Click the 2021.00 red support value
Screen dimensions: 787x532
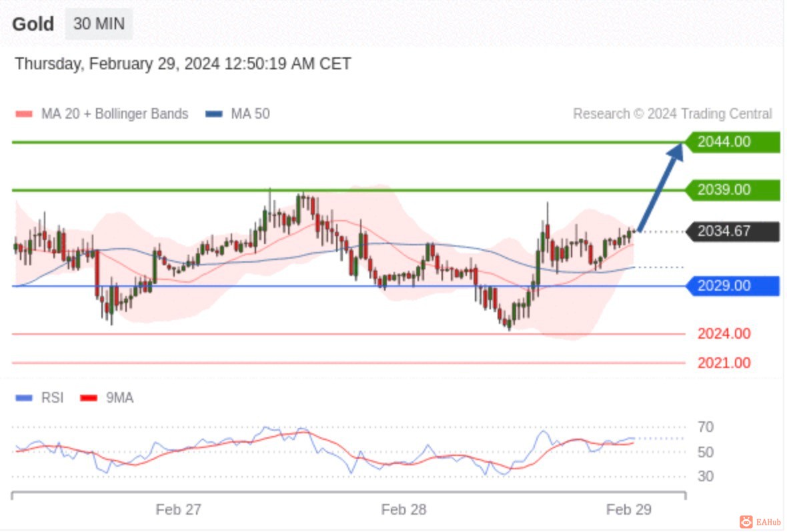(x=724, y=363)
